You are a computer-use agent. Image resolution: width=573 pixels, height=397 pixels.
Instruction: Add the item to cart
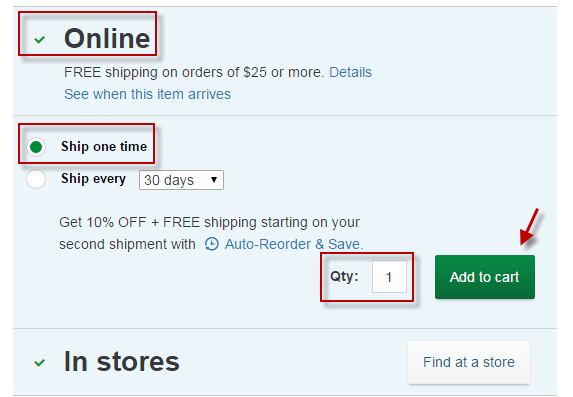tap(485, 277)
